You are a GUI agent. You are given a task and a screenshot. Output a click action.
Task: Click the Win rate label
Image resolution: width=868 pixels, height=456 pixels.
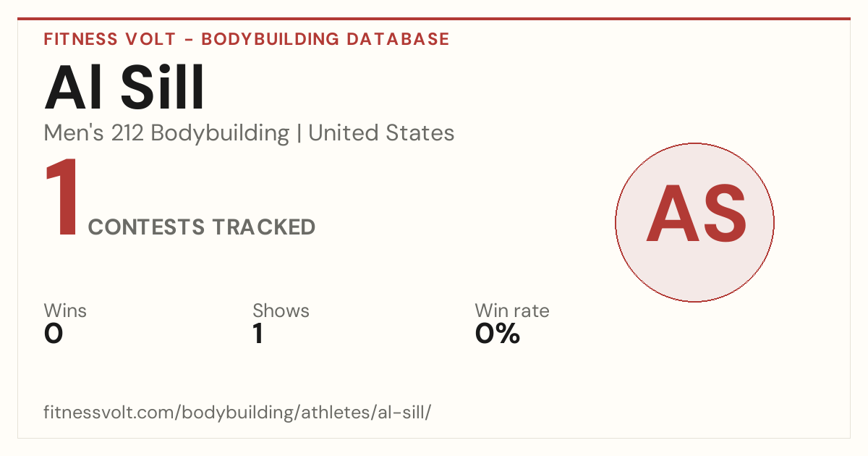click(512, 311)
